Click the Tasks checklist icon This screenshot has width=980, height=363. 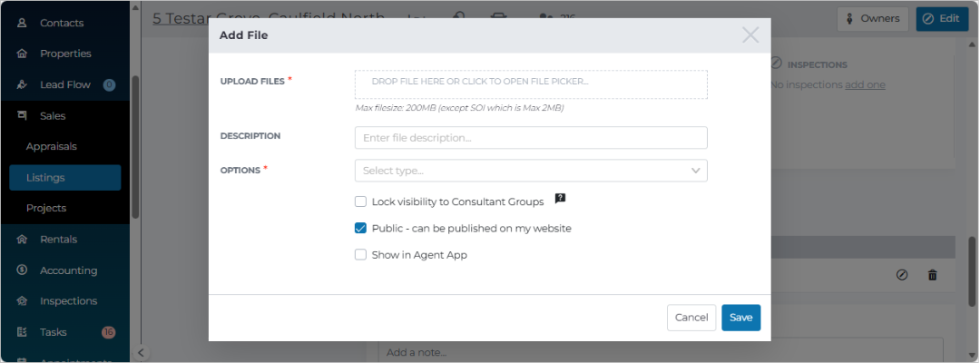tap(22, 332)
